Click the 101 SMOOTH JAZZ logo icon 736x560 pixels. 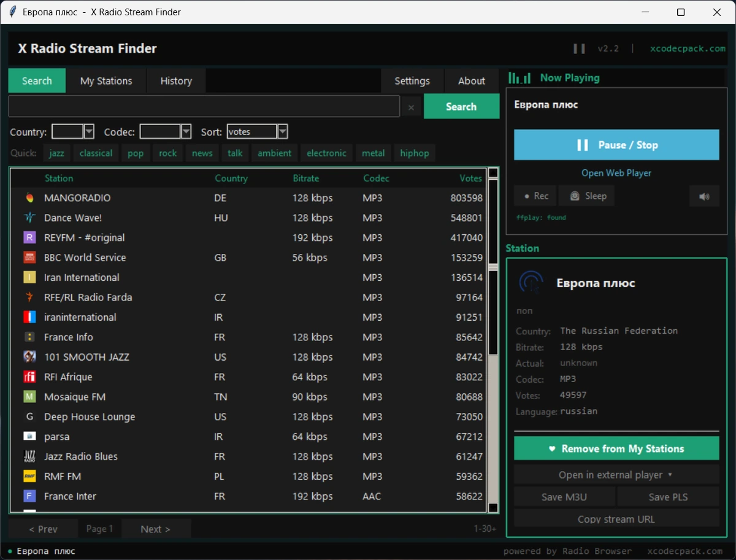click(x=29, y=357)
